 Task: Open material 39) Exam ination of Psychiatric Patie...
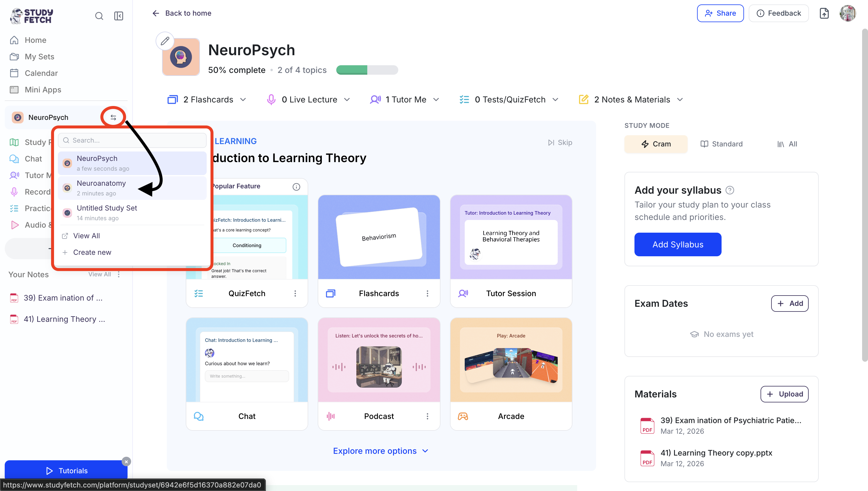click(x=721, y=425)
